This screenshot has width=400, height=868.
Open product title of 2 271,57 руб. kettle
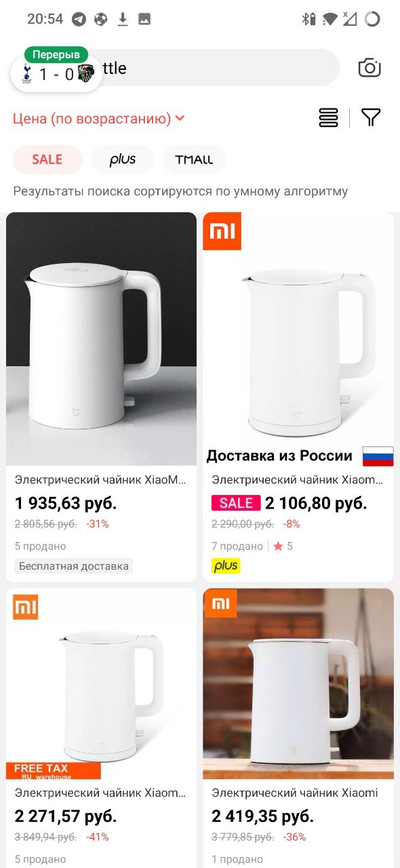tap(100, 793)
